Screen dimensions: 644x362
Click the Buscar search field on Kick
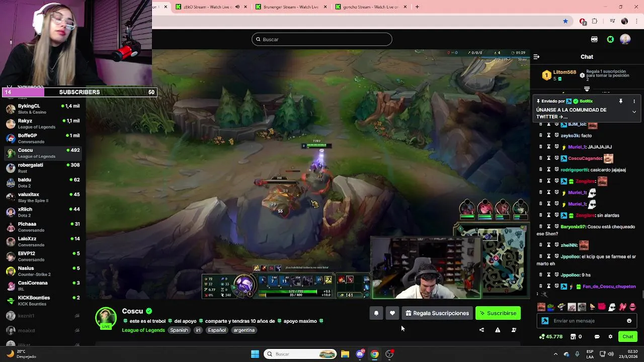(322, 39)
